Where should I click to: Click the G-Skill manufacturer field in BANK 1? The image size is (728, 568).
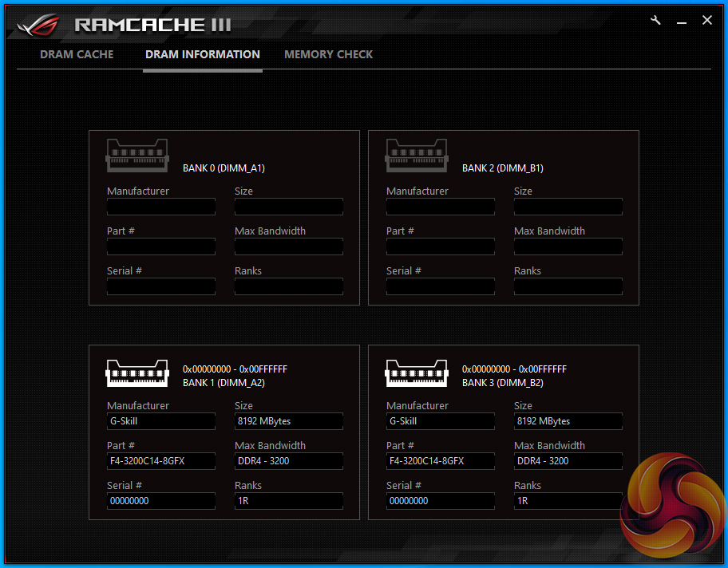(161, 421)
